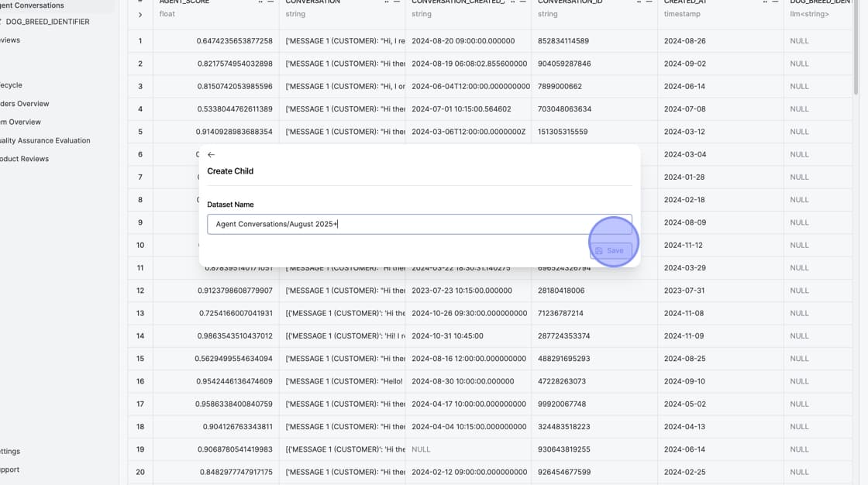Click the Save button in the dialog

tap(610, 250)
